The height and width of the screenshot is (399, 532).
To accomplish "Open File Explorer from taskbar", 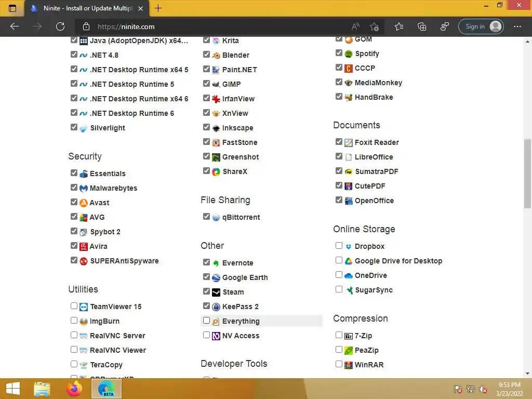I will [x=42, y=389].
